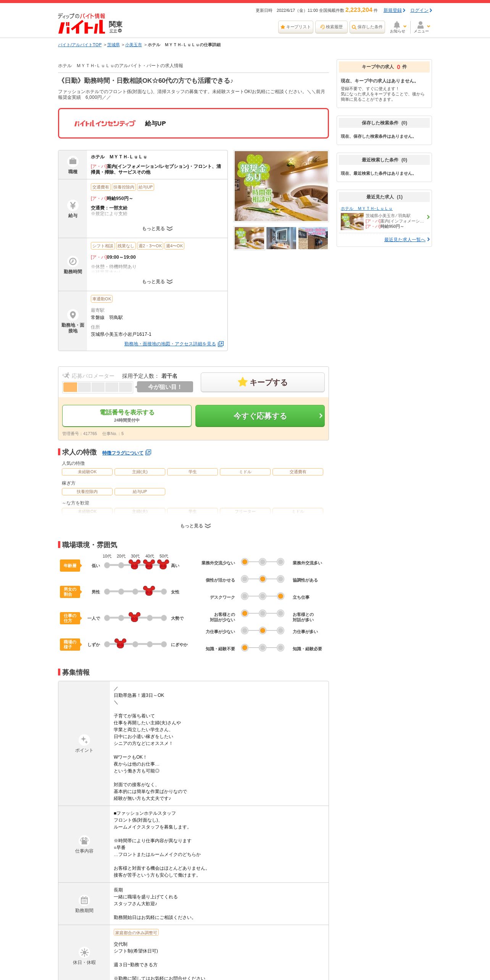
Task: Expand もっと見る under job features
Action: point(195,526)
